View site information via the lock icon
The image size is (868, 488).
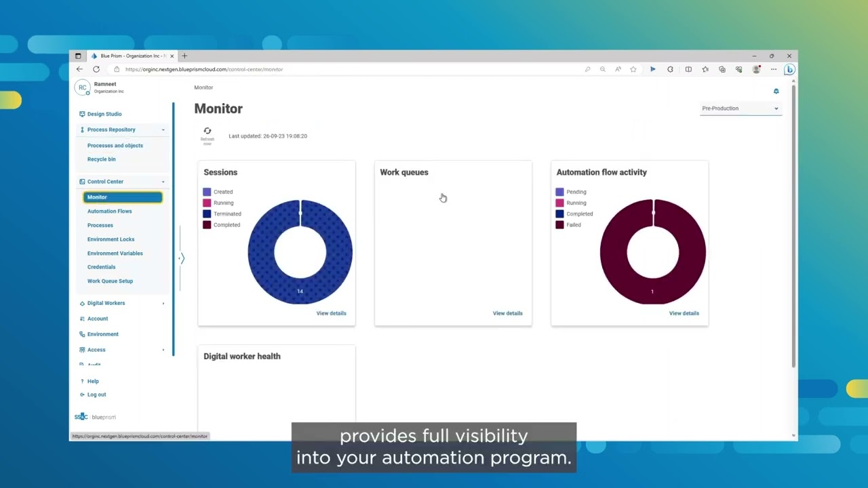117,69
